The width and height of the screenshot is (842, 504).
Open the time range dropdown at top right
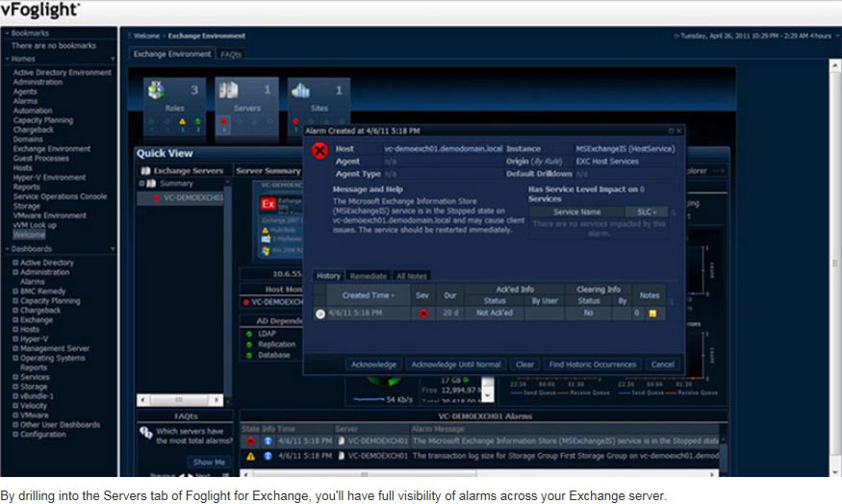(836, 36)
